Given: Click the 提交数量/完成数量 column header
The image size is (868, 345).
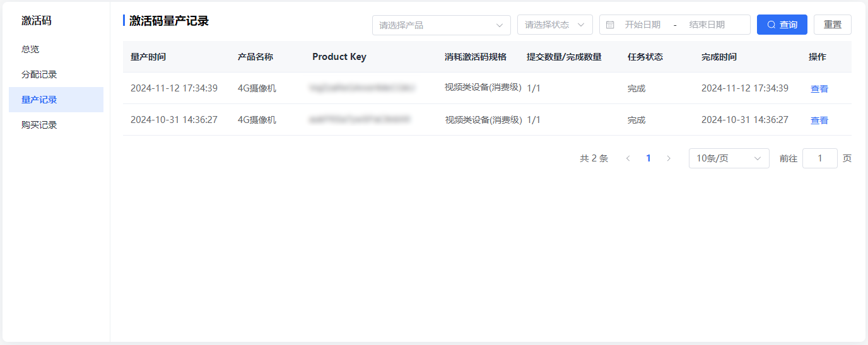Looking at the screenshot, I should pyautogui.click(x=564, y=57).
